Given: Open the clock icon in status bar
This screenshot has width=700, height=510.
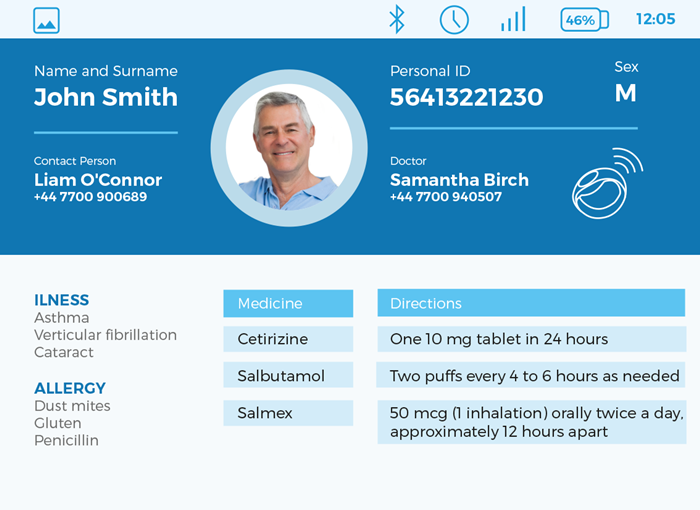Looking at the screenshot, I should click(x=454, y=19).
